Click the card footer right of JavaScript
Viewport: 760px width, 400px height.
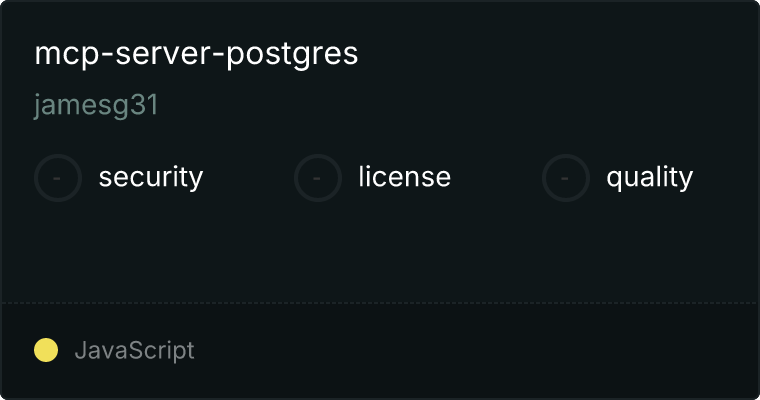(x=475, y=351)
